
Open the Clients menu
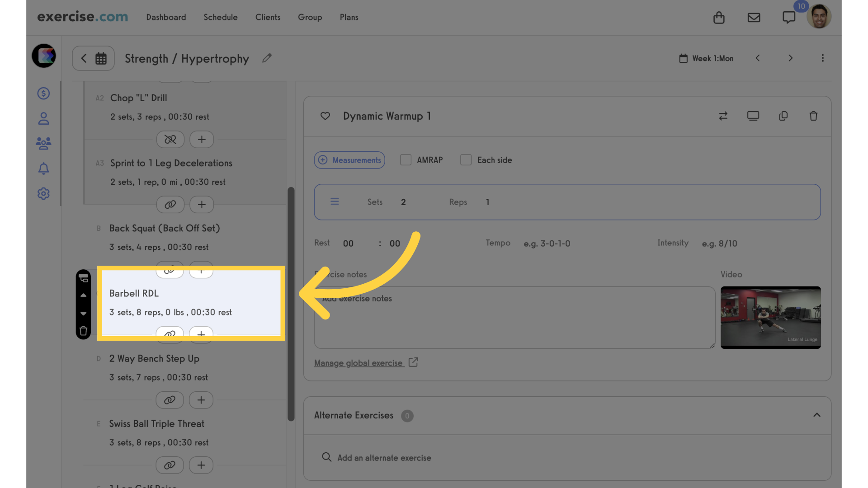[268, 17]
